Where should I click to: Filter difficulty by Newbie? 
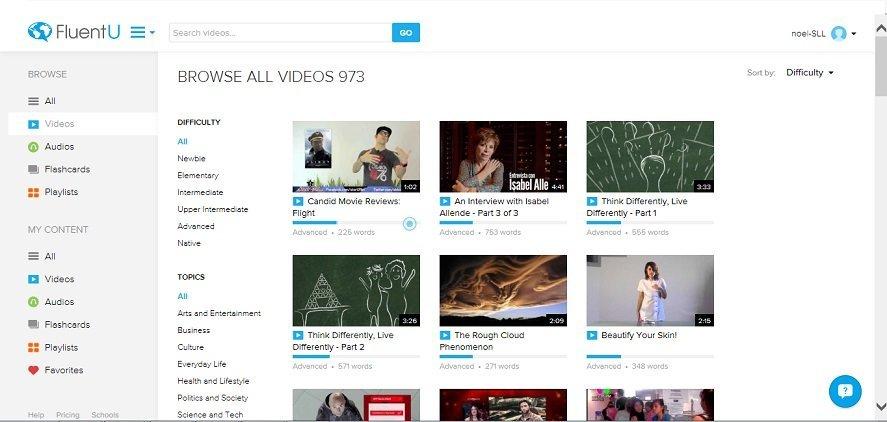coord(191,158)
